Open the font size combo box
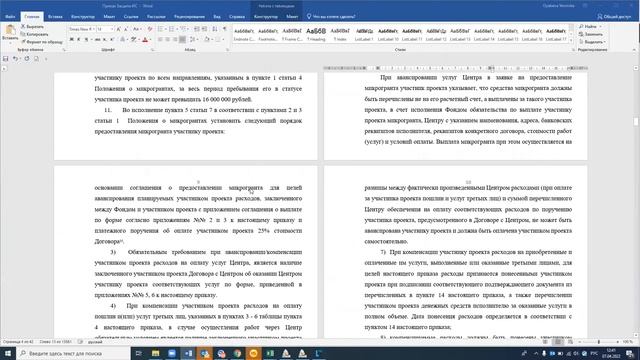The image size is (640, 360). [x=105, y=29]
